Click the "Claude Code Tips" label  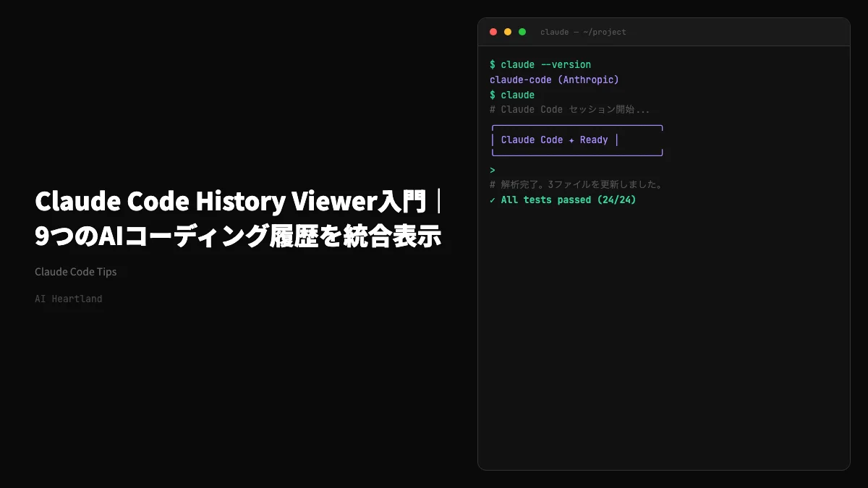click(x=76, y=272)
